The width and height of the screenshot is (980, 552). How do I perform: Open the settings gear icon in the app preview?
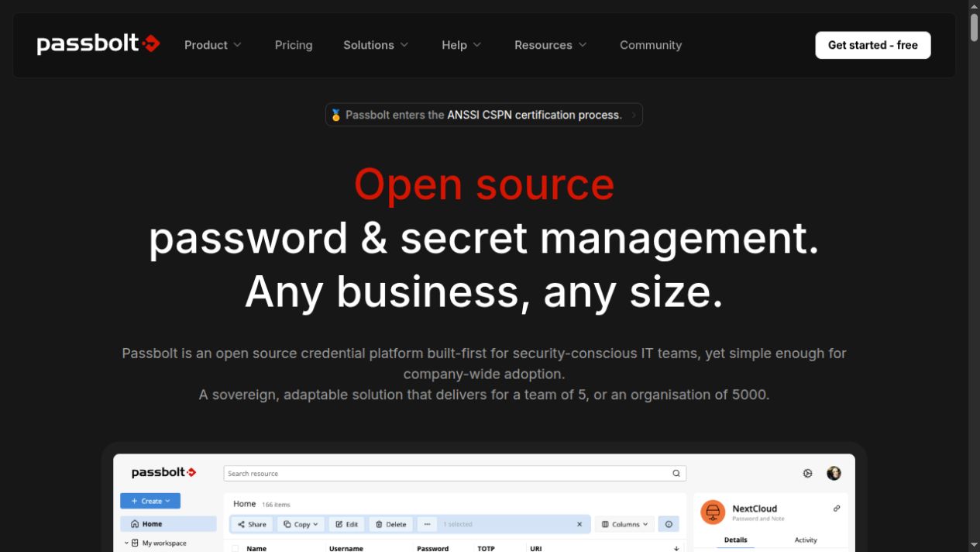pyautogui.click(x=807, y=473)
